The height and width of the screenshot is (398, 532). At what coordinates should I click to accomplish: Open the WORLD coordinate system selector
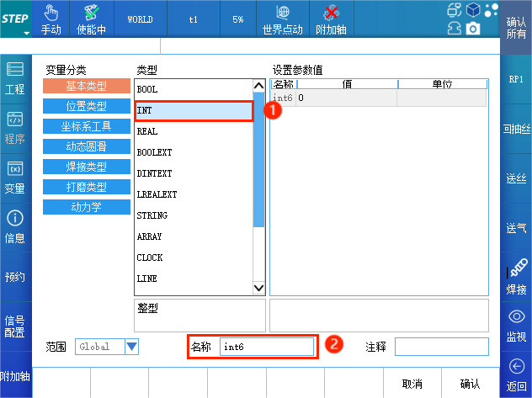[140, 19]
